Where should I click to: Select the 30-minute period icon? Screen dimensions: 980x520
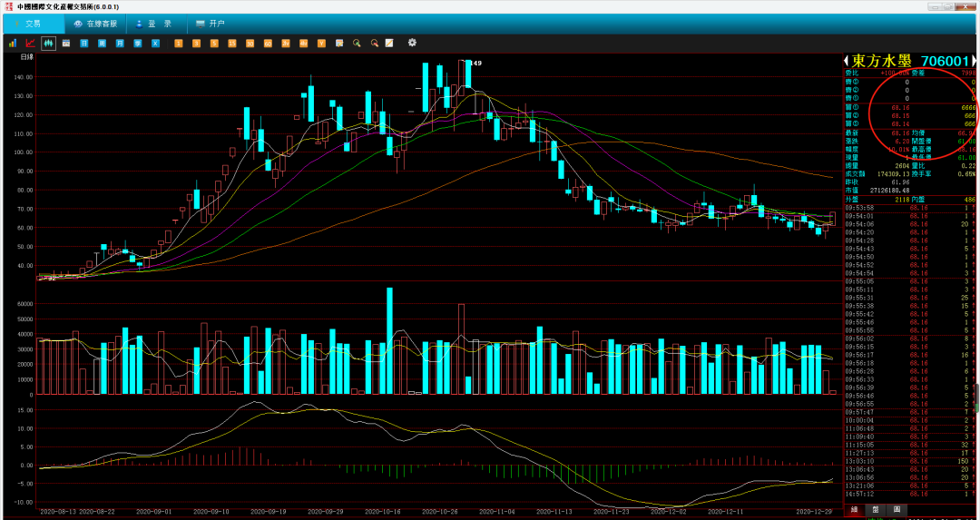[x=250, y=44]
